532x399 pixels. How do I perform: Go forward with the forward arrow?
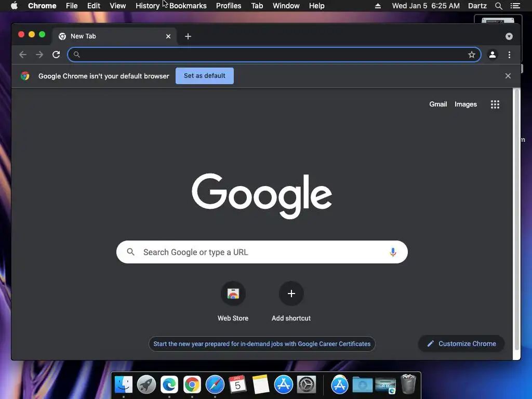pyautogui.click(x=39, y=55)
